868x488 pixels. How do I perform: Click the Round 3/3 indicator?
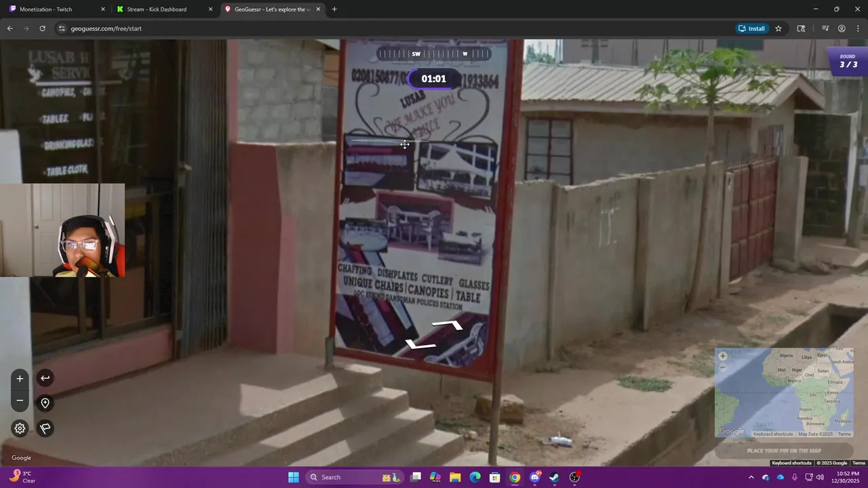848,61
